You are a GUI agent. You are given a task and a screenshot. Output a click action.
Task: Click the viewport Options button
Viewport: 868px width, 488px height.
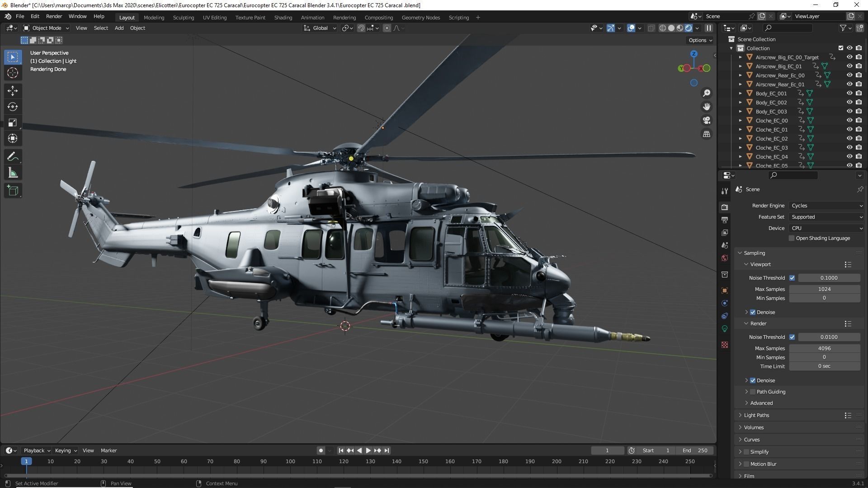coord(700,40)
